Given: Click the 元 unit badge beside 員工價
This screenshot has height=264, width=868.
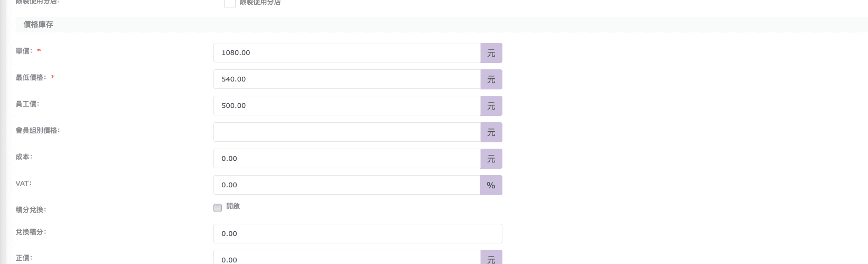Looking at the screenshot, I should tap(491, 106).
